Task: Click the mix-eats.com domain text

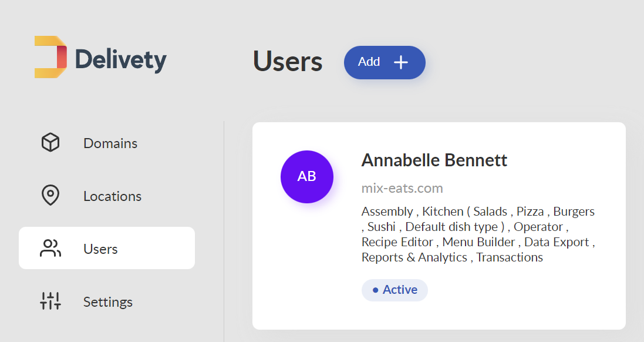Action: click(402, 188)
